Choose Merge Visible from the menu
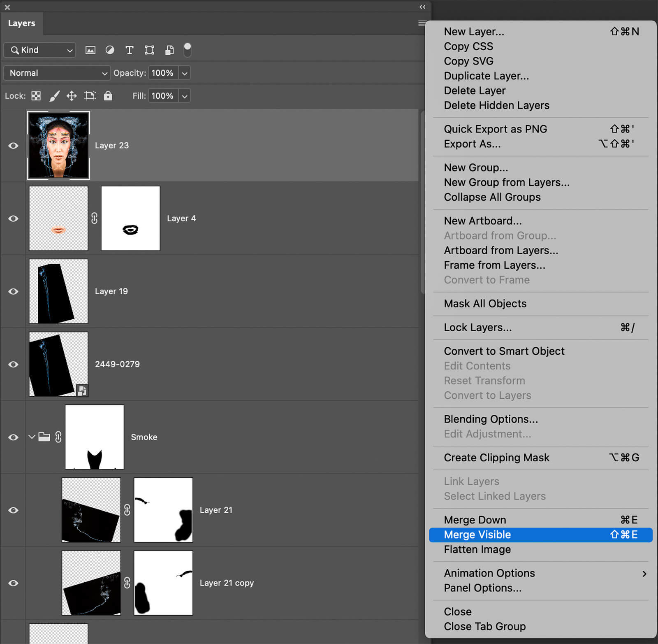This screenshot has height=644, width=658. click(477, 535)
